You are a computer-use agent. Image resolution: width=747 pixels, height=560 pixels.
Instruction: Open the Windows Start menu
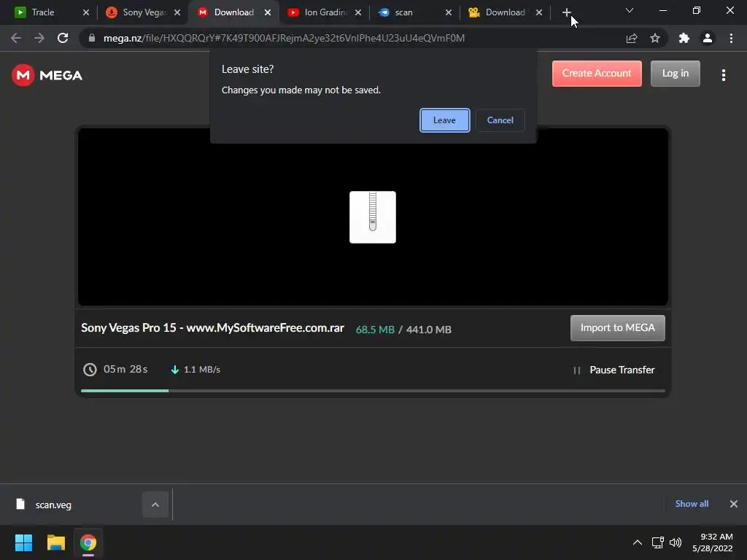[x=23, y=542]
